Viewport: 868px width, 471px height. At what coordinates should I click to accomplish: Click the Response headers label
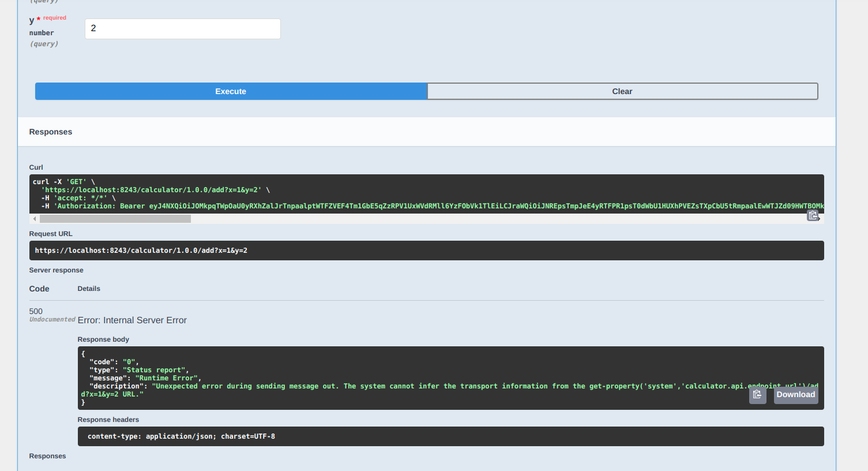[x=108, y=420]
